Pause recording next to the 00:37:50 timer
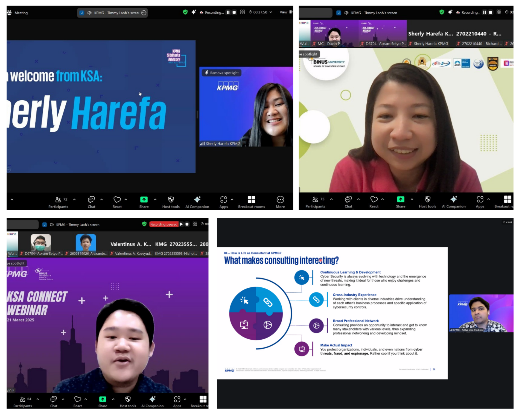The image size is (525, 420). click(228, 12)
